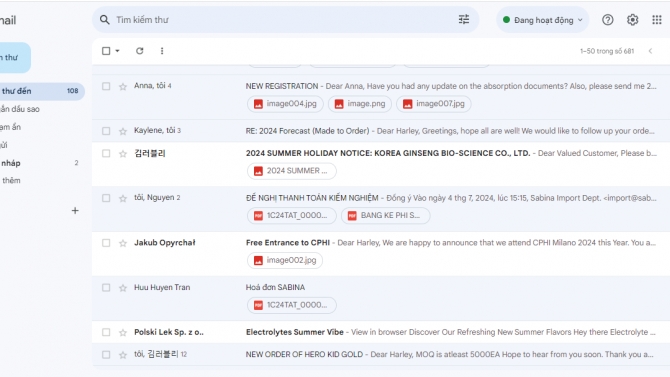
Task: Star the Polski Lek email
Action: point(123,333)
